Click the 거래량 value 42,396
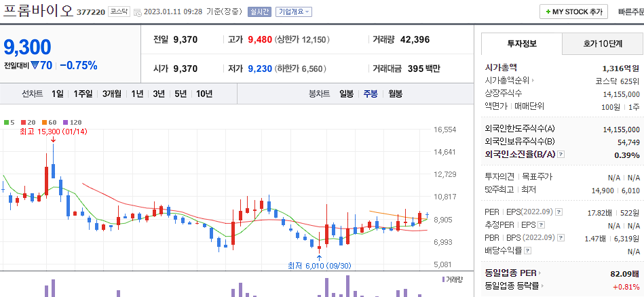 point(415,40)
